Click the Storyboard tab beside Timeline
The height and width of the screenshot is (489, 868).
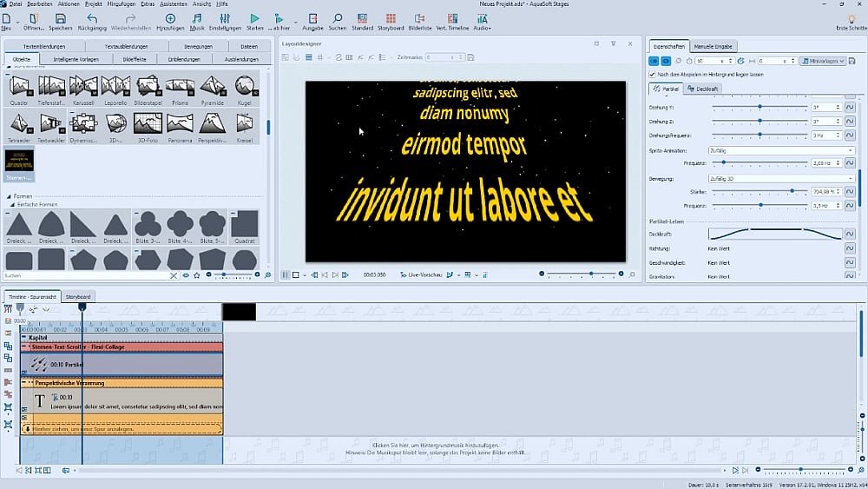tap(78, 296)
